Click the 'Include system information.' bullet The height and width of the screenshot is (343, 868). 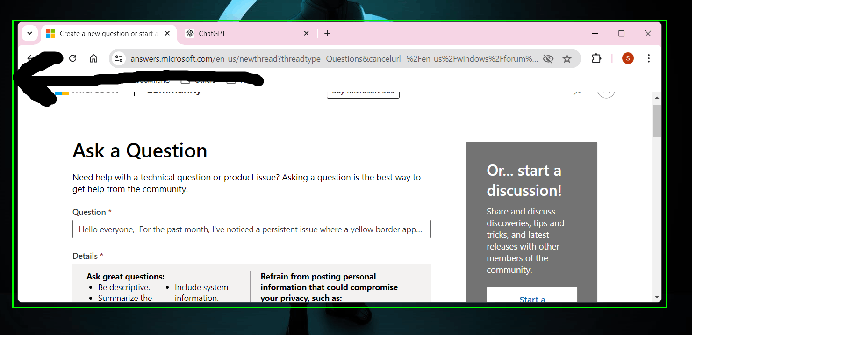point(201,293)
